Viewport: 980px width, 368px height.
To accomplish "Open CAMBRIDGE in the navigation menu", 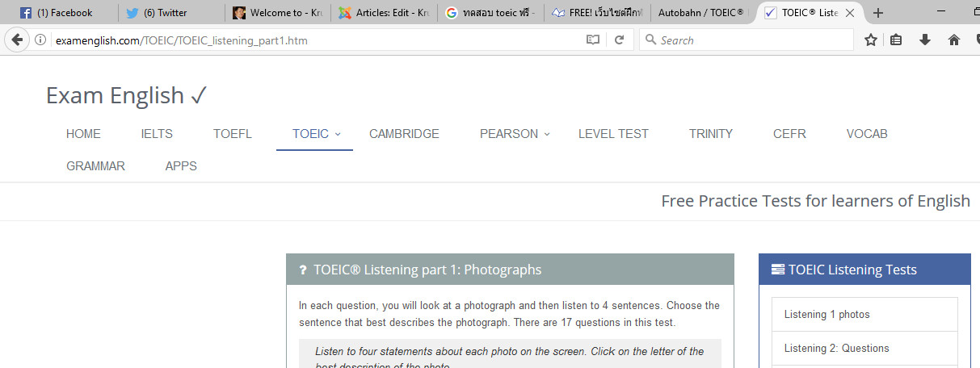I will (x=404, y=134).
